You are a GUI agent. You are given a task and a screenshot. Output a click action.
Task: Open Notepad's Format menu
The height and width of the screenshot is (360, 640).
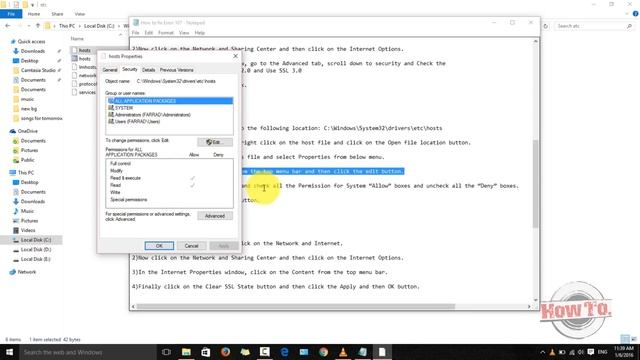point(166,33)
